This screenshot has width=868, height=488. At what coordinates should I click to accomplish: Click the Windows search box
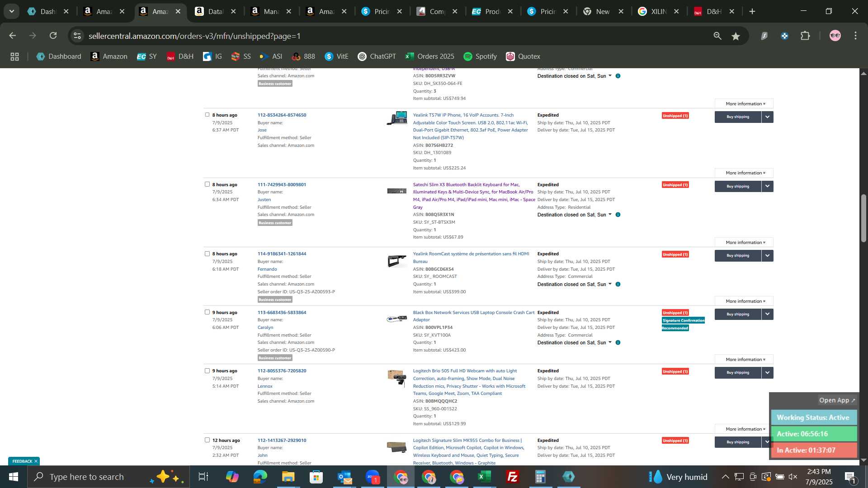coord(108,477)
